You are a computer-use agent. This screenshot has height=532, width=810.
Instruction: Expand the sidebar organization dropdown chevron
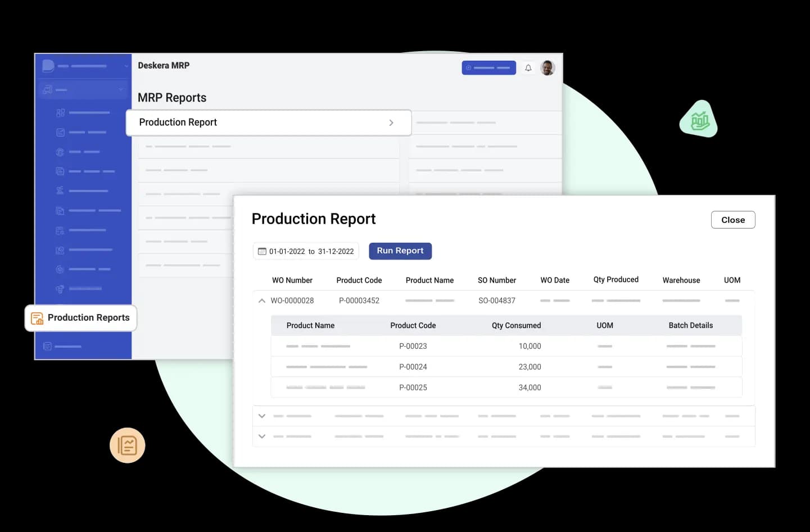point(126,66)
